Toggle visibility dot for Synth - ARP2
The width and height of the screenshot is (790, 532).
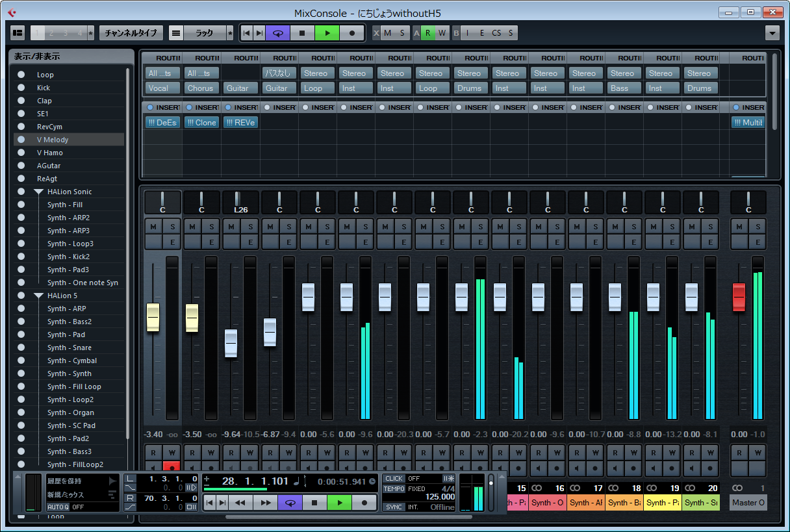click(21, 218)
